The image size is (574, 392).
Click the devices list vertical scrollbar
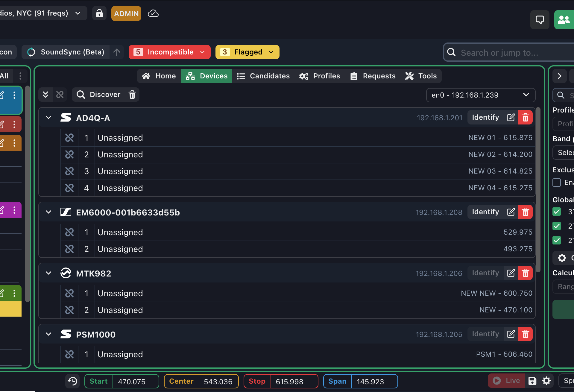pos(538,190)
